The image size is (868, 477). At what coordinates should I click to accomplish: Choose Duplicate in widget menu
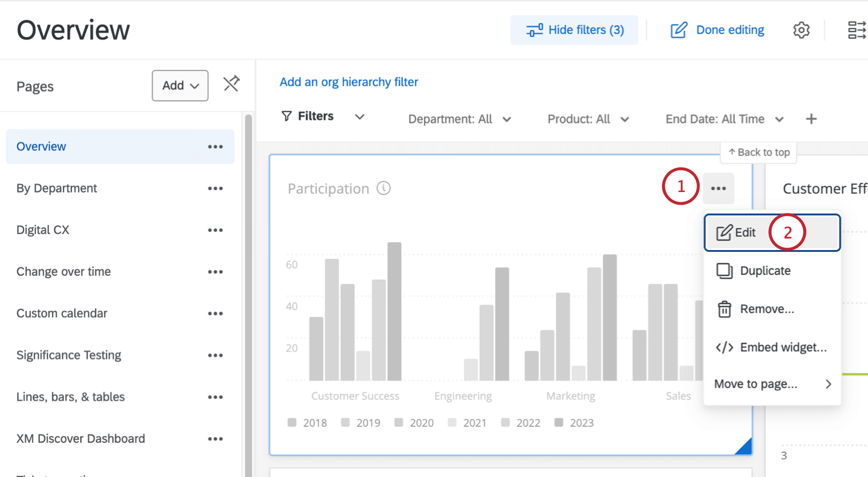[x=764, y=271]
